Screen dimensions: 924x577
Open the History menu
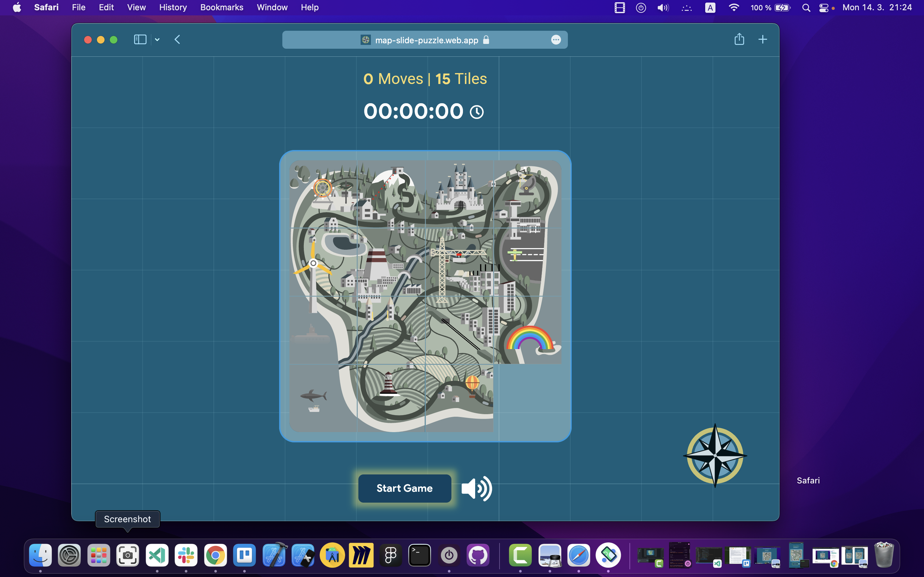coord(173,7)
